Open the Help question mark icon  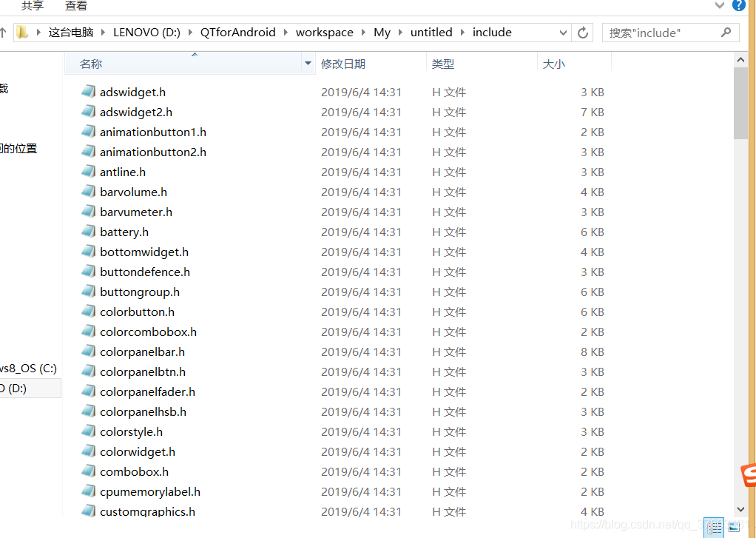click(739, 5)
